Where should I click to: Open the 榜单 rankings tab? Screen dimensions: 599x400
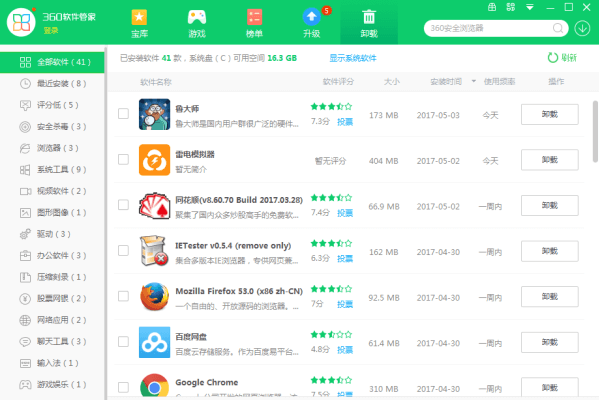pos(254,24)
